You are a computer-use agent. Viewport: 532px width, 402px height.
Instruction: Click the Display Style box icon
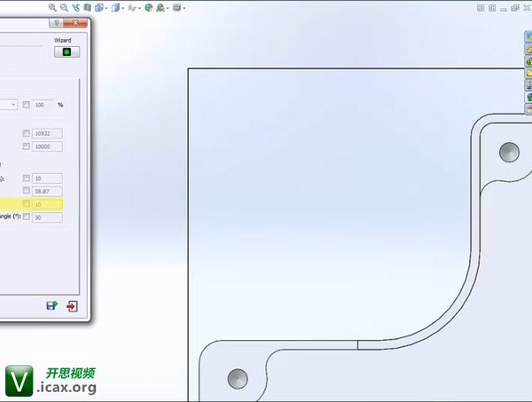115,8
